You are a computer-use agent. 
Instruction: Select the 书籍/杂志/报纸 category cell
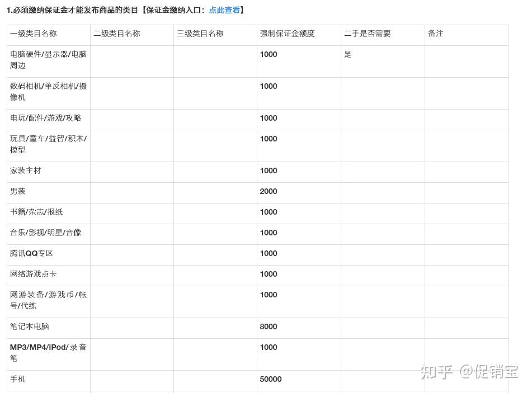(x=49, y=214)
